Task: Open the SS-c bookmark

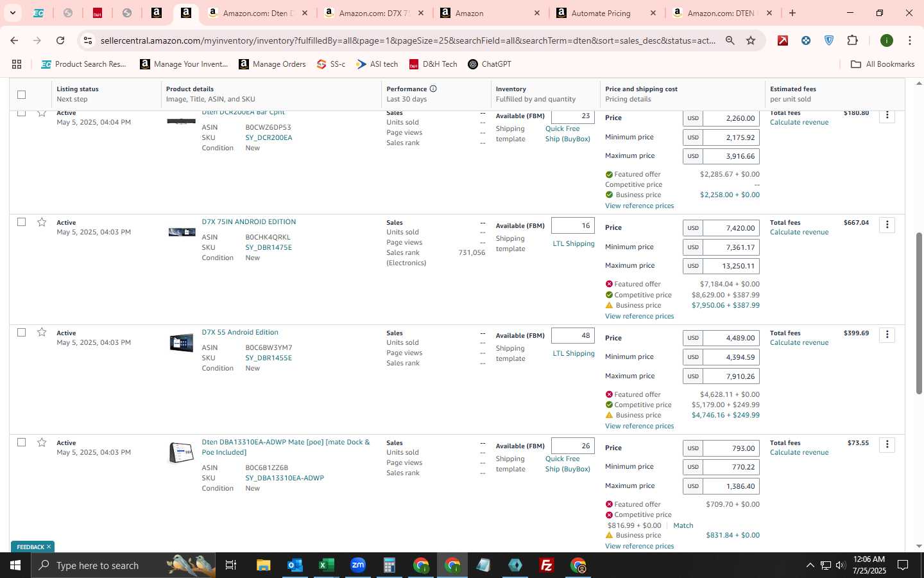Action: 331,64
